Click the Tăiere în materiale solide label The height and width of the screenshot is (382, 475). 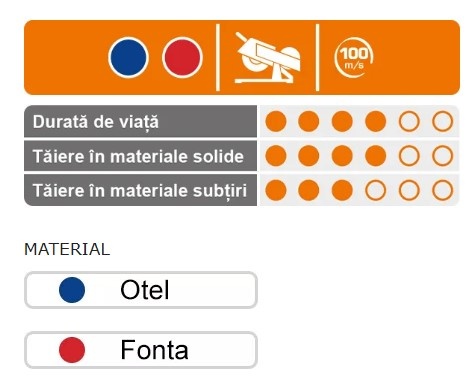[138, 156]
